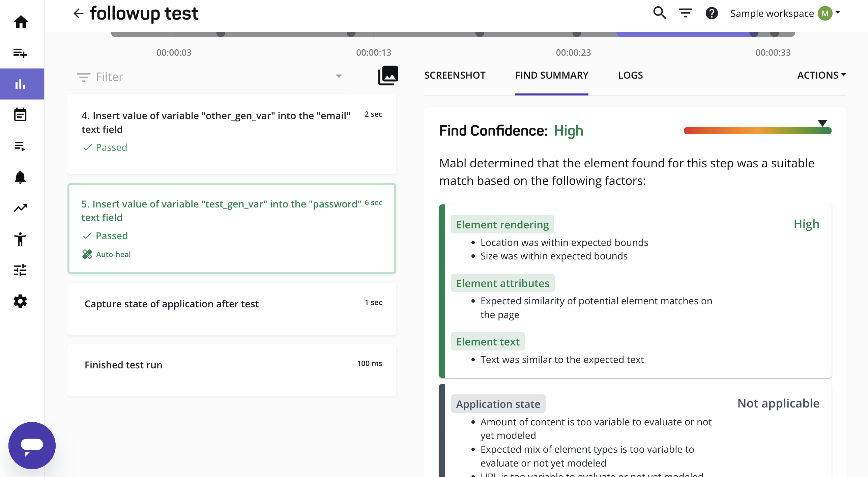The width and height of the screenshot is (868, 477).
Task: Open the calendar plans icon in sidebar
Action: point(20,115)
